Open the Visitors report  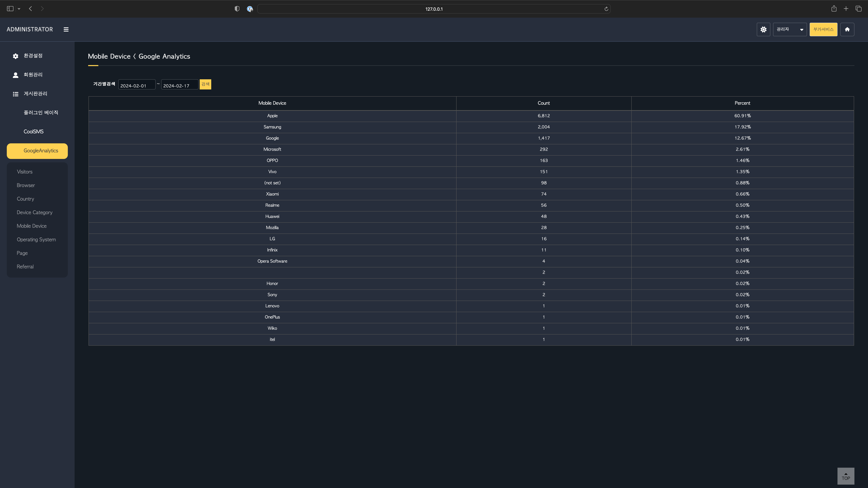25,172
